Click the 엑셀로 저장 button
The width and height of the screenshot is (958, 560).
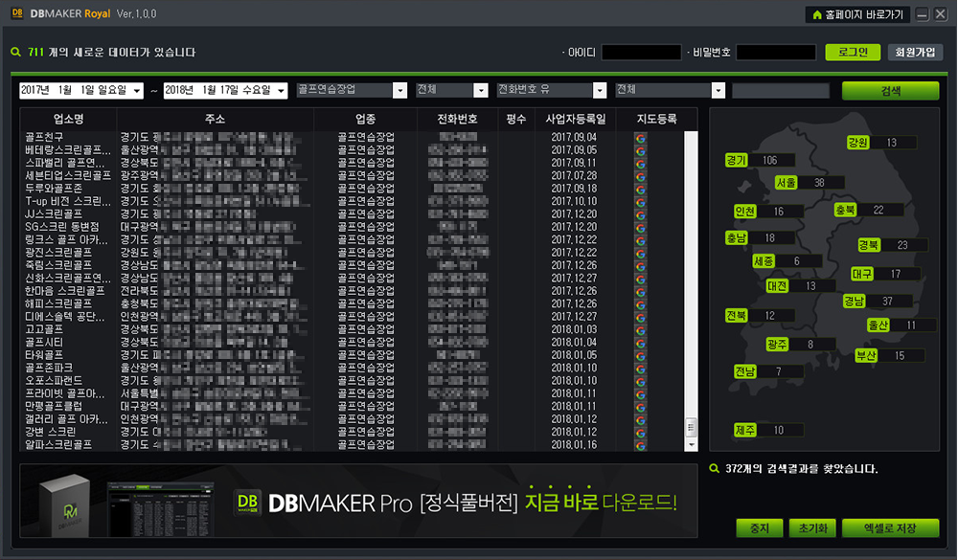click(890, 528)
